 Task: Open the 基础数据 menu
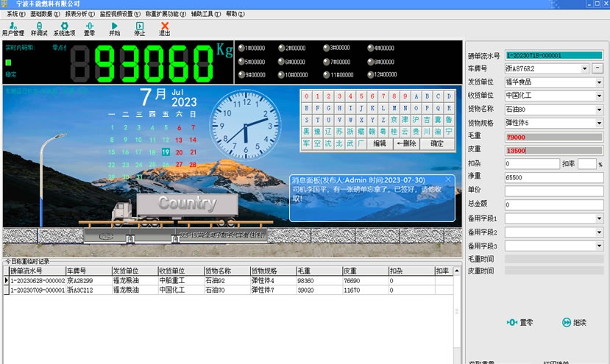(45, 14)
